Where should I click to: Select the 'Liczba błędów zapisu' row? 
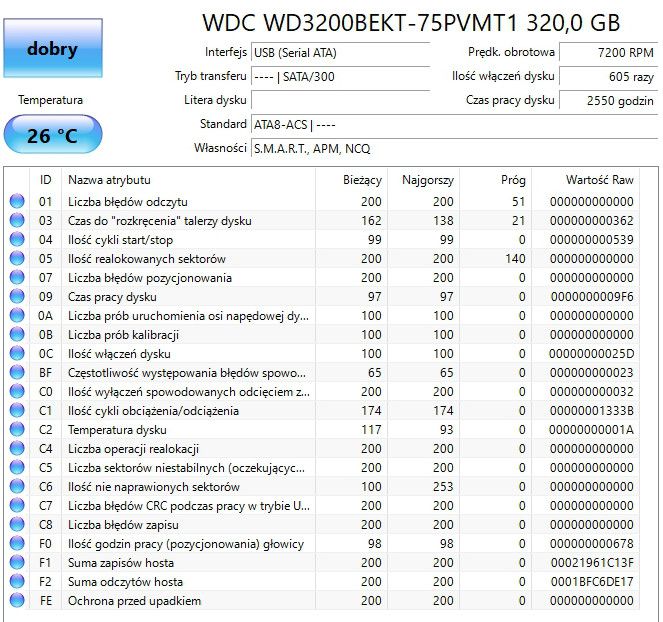click(x=321, y=525)
